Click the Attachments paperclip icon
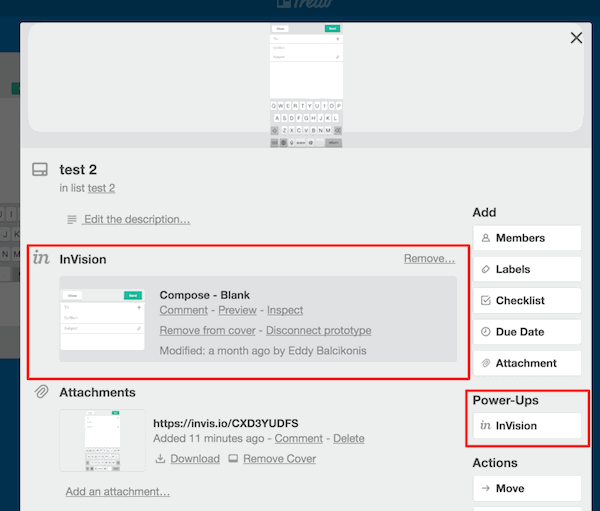Viewport: 600px width, 511px height. [x=41, y=392]
